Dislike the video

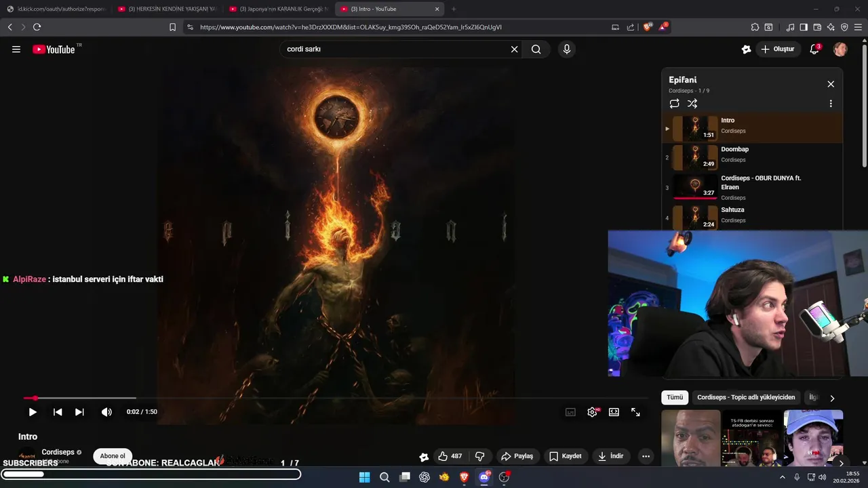[479, 456]
